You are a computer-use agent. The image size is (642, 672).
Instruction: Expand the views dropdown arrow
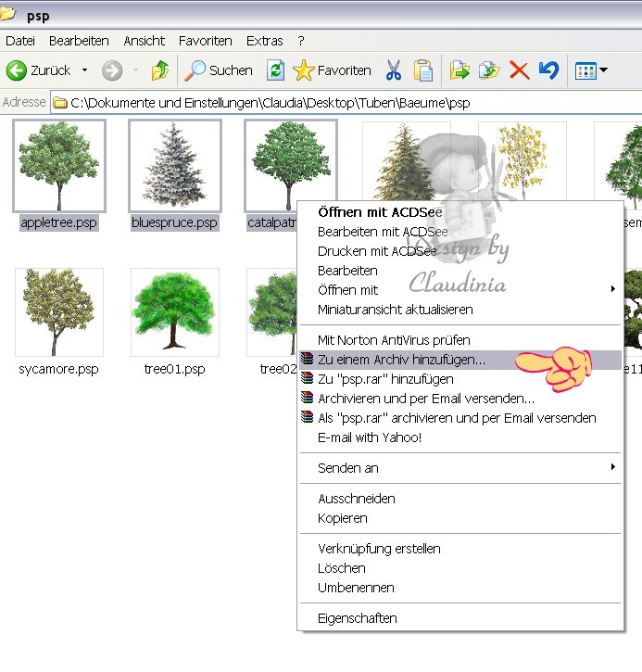coord(603,70)
